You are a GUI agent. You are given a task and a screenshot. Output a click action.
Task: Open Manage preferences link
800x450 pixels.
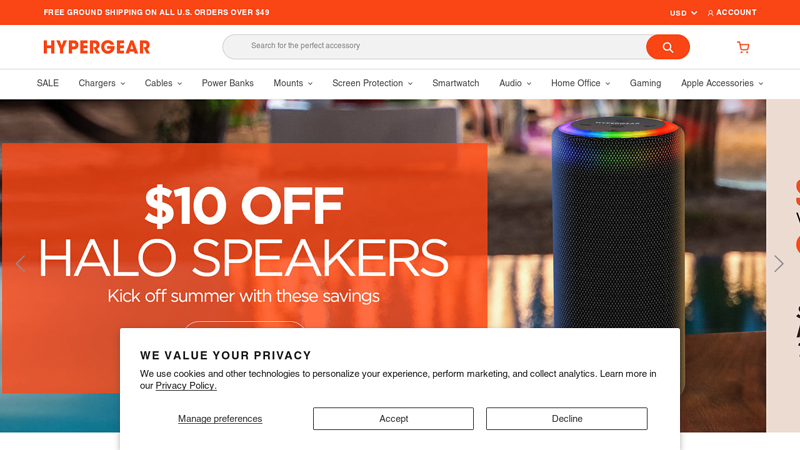220,418
